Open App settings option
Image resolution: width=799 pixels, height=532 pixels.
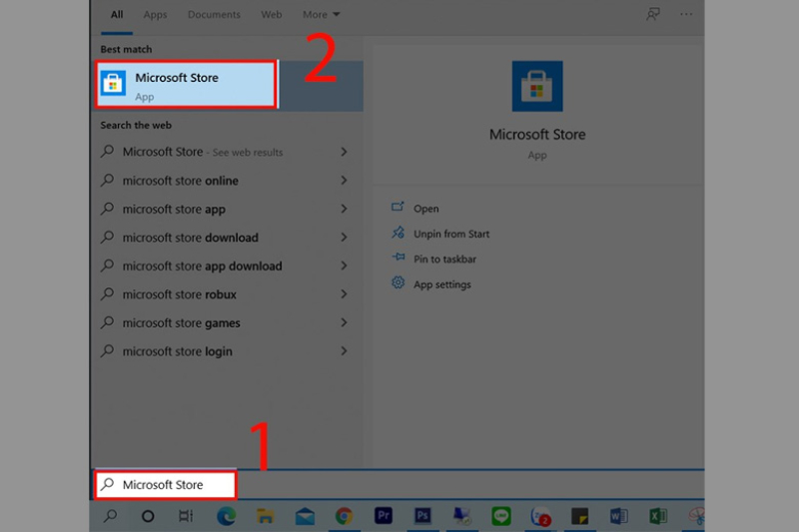point(442,284)
